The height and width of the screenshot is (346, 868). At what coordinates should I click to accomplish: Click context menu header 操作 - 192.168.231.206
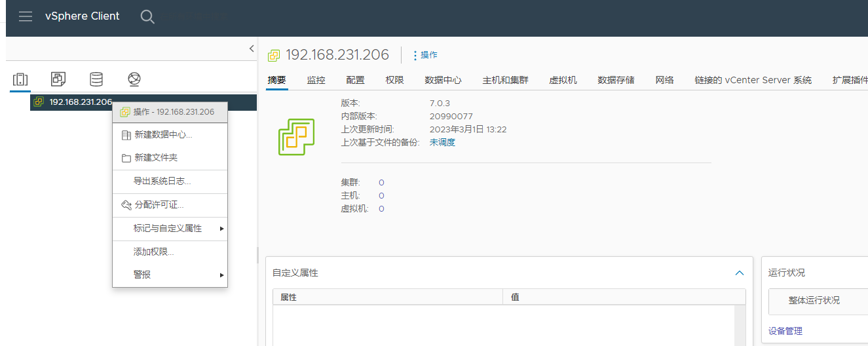click(x=170, y=112)
